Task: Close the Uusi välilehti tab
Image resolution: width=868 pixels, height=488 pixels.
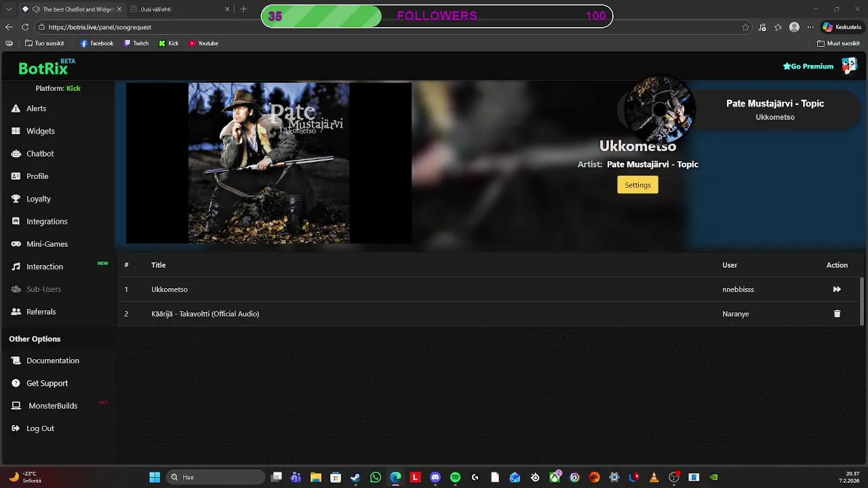Action: click(x=229, y=9)
